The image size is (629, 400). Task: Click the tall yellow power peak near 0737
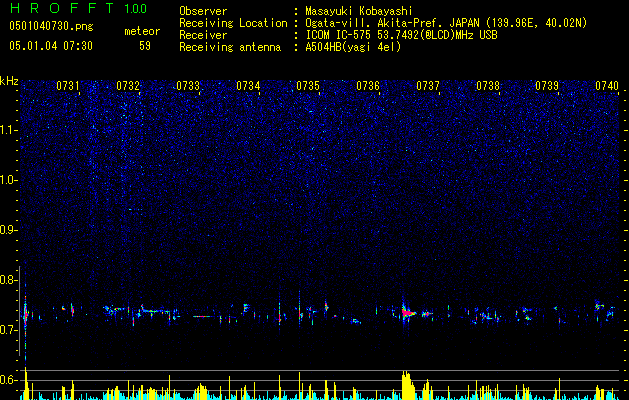click(408, 385)
